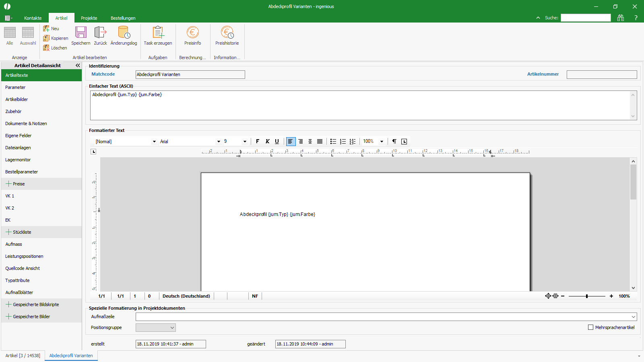Screen dimensions: 644x362
Task: Switch to Bestellungen tab
Action: point(123,18)
